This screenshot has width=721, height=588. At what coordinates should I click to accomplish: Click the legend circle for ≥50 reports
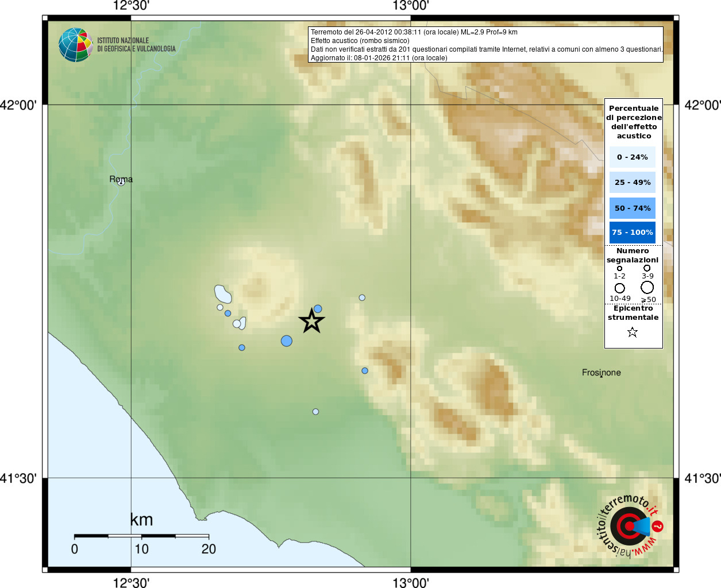click(647, 287)
